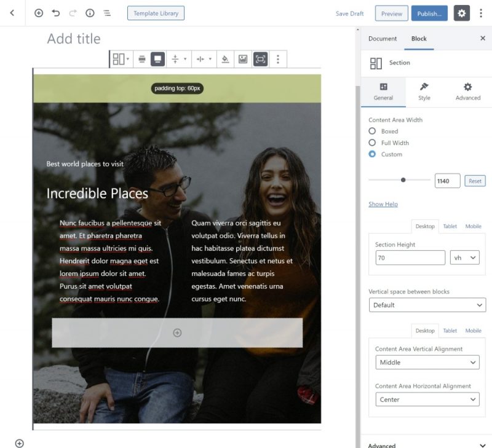The width and height of the screenshot is (492, 448).
Task: Open the General settings tab
Action: point(383,92)
